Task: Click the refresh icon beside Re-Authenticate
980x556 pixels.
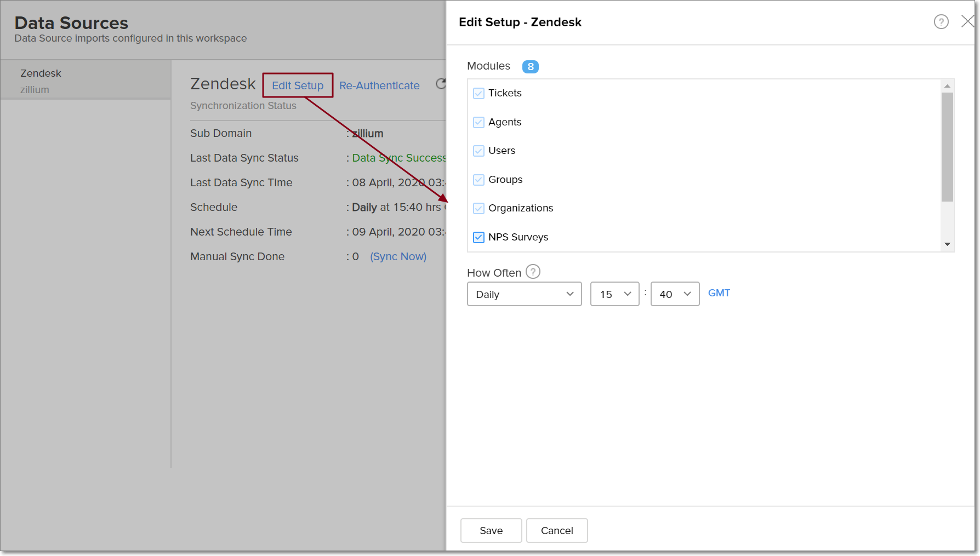Action: [441, 84]
